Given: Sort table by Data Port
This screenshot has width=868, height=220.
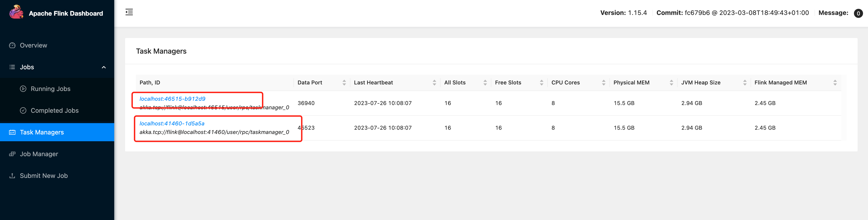Looking at the screenshot, I should [344, 83].
